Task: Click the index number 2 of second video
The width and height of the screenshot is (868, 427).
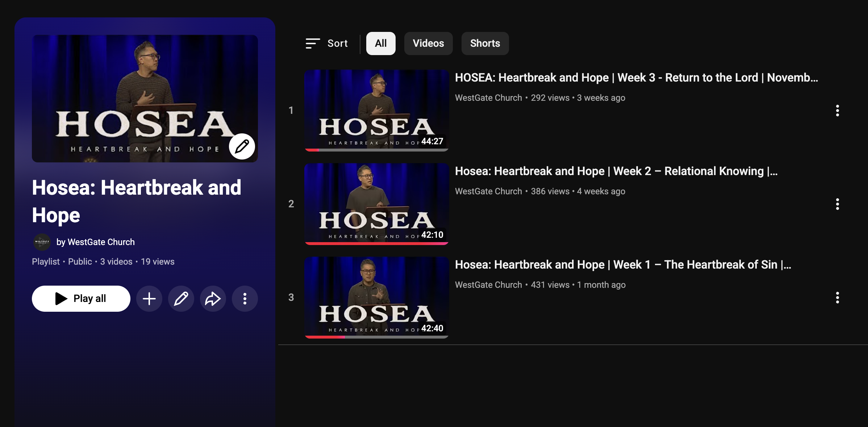Action: 291,204
